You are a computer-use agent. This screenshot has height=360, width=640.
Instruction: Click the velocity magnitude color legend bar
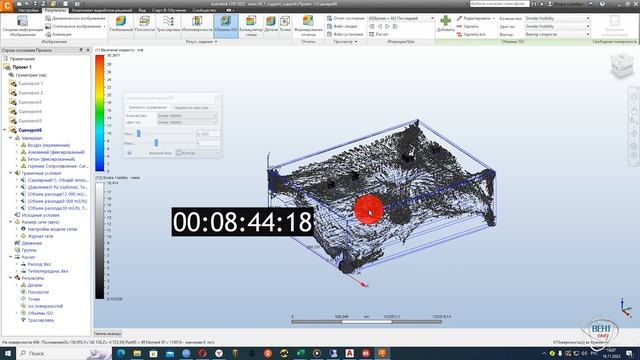(100, 113)
